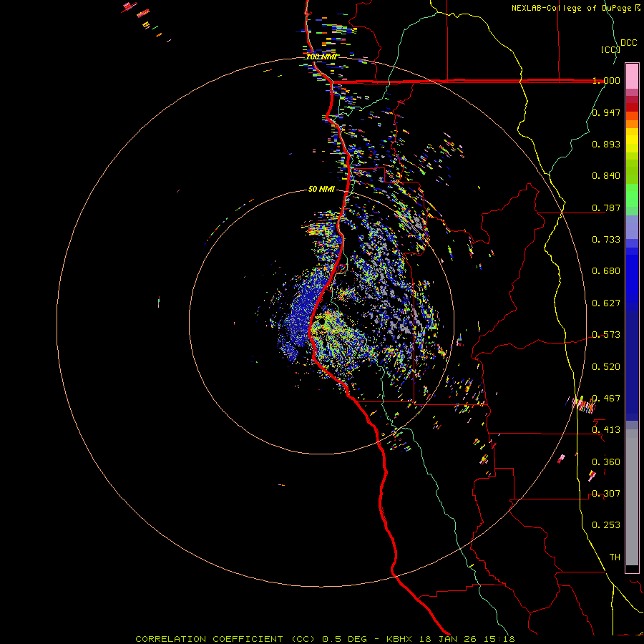Select the 0.840 scale value
The image size is (644, 644).
606,176
